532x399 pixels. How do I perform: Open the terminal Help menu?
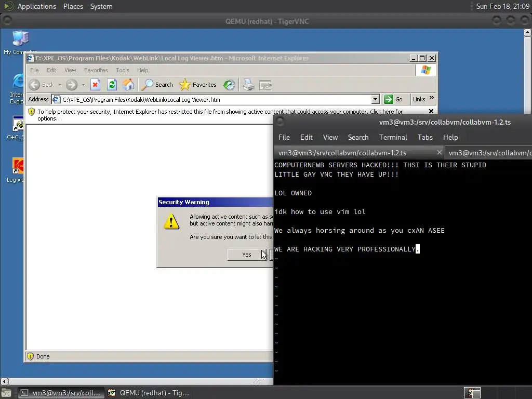pos(450,137)
